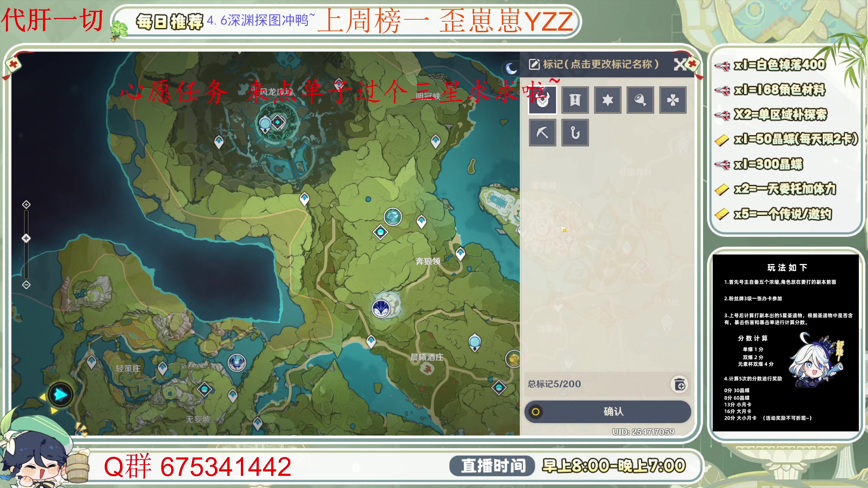This screenshot has width=868, height=488.
Task: Select the quest banner pin icon
Action: coord(575,100)
